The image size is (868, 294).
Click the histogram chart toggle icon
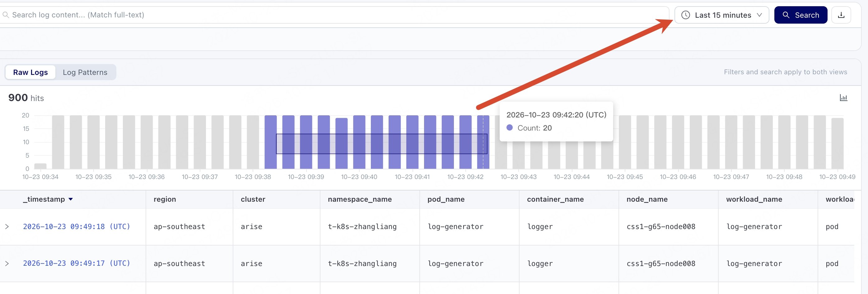(x=843, y=98)
